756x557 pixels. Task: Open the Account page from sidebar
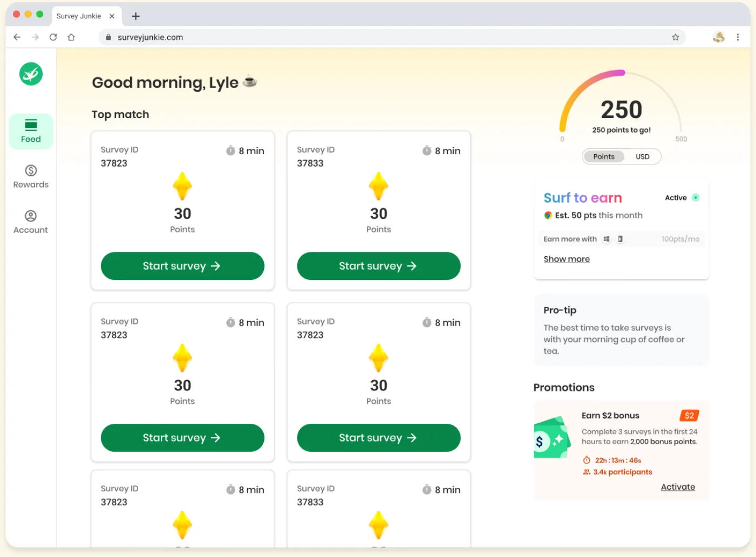[31, 222]
